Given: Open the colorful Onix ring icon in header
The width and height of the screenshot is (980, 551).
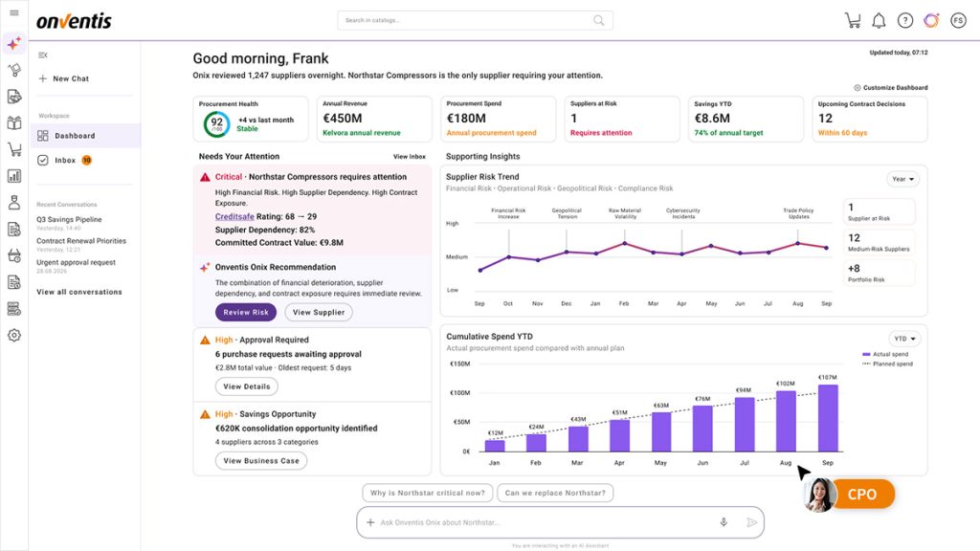Looking at the screenshot, I should [931, 21].
